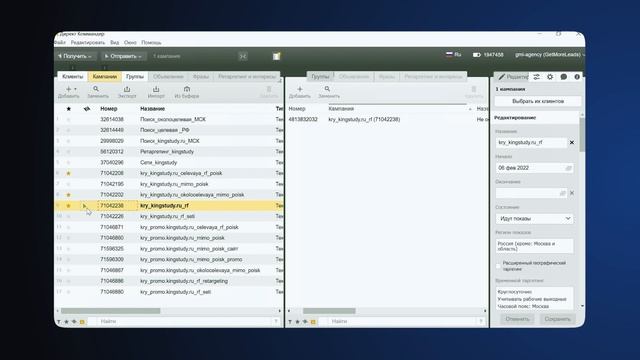Viewport: 640px width, 360px height.
Task: Click the 'Из буфера' clipboard icon
Action: point(187,89)
